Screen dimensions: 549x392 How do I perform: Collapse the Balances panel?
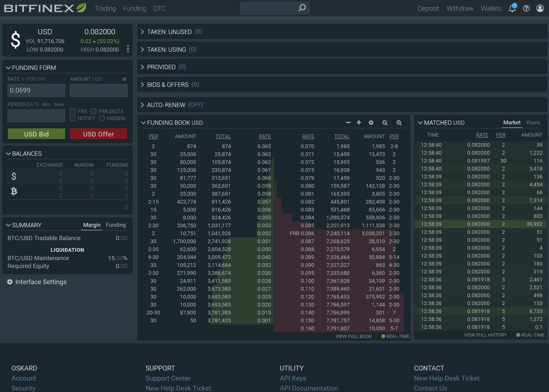tap(8, 154)
